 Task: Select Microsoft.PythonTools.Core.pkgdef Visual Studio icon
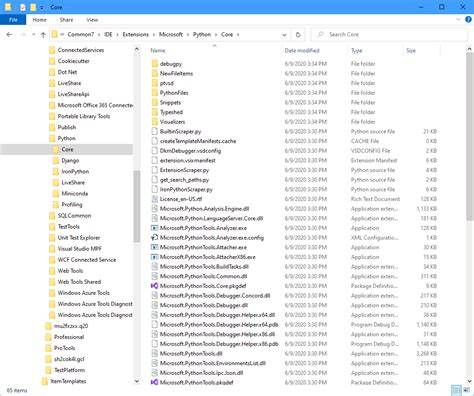tap(155, 286)
